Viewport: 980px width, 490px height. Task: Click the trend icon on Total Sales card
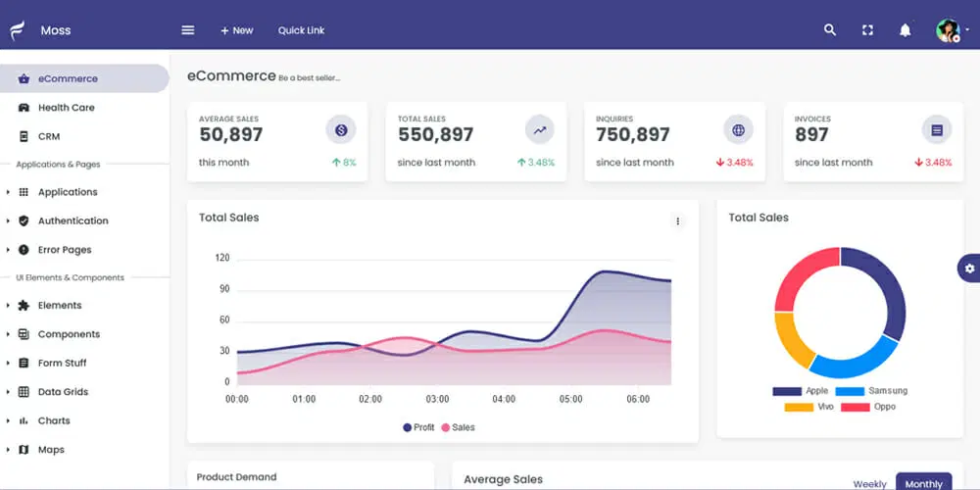coord(540,130)
